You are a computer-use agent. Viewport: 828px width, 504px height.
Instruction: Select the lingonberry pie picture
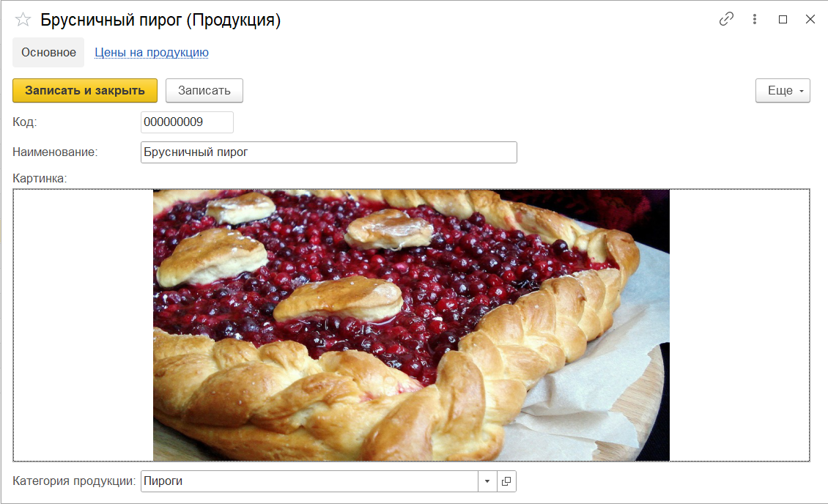click(x=411, y=325)
